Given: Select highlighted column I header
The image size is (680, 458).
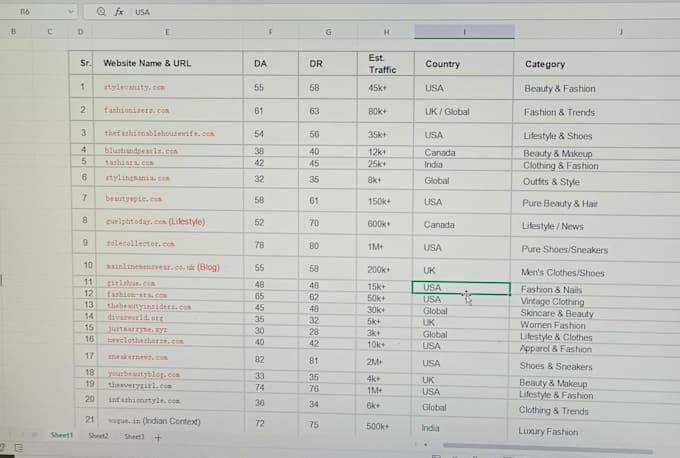Looking at the screenshot, I should (x=464, y=32).
